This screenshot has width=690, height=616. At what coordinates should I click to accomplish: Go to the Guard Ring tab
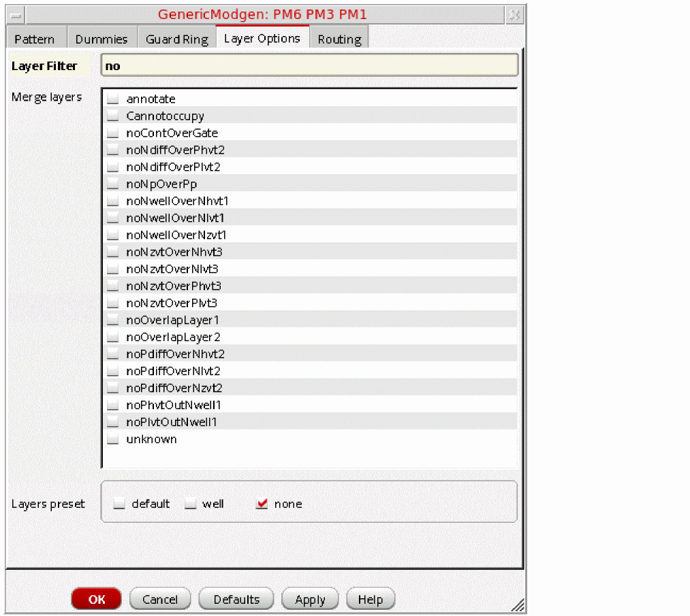pyautogui.click(x=177, y=39)
